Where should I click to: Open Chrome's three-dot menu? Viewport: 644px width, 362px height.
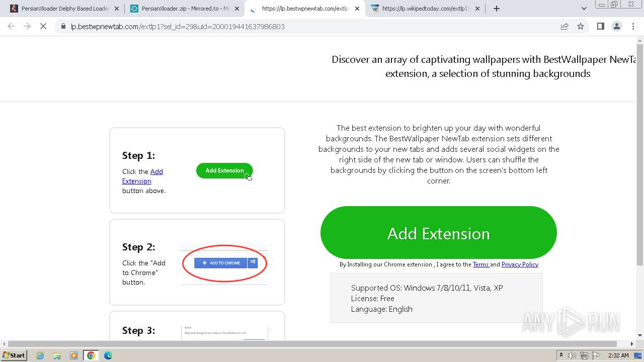(633, 26)
